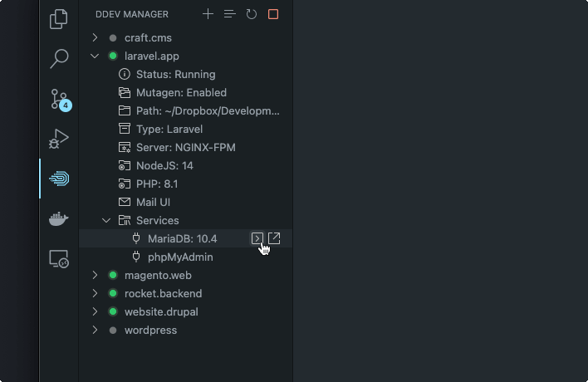588x382 pixels.
Task: Open the Explorer view in activity bar
Action: click(59, 19)
